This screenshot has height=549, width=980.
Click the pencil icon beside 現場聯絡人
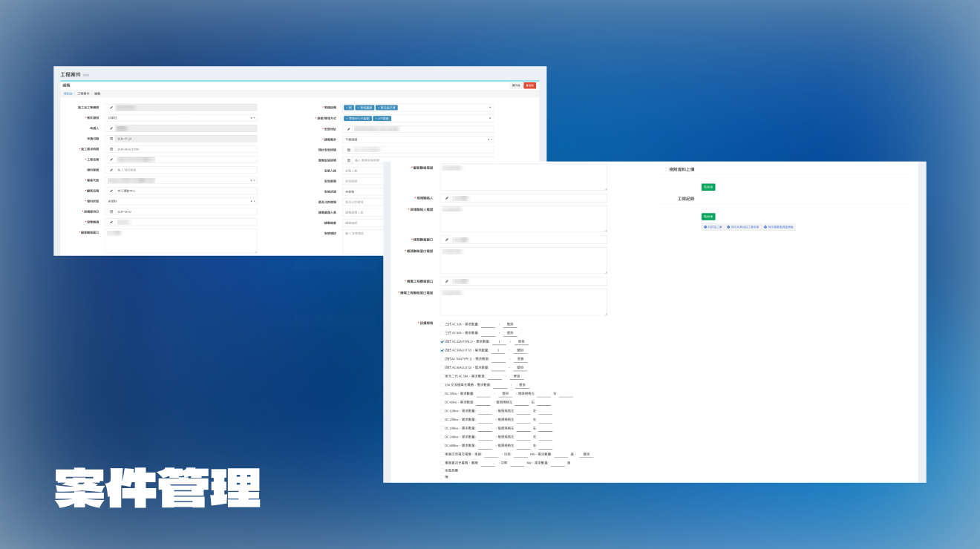(x=447, y=198)
